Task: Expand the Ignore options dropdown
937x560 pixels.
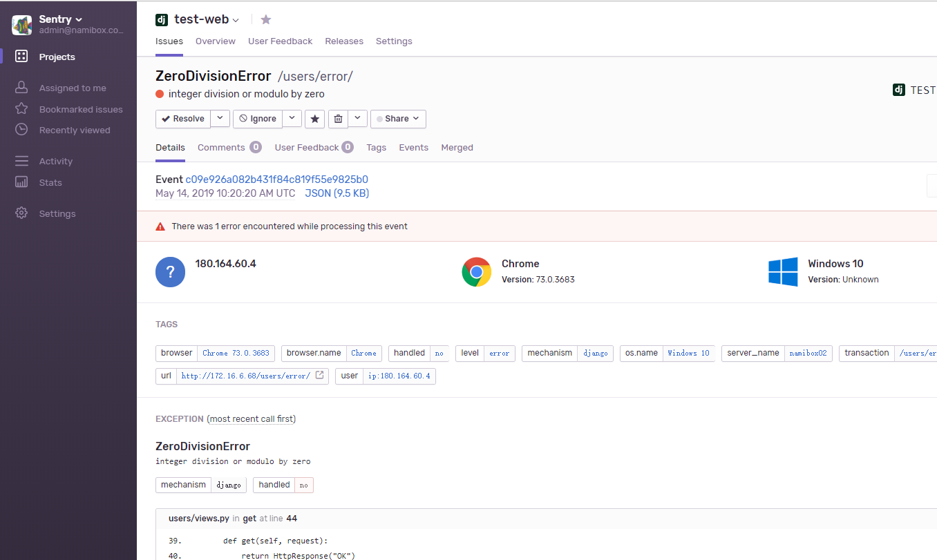Action: click(x=292, y=119)
